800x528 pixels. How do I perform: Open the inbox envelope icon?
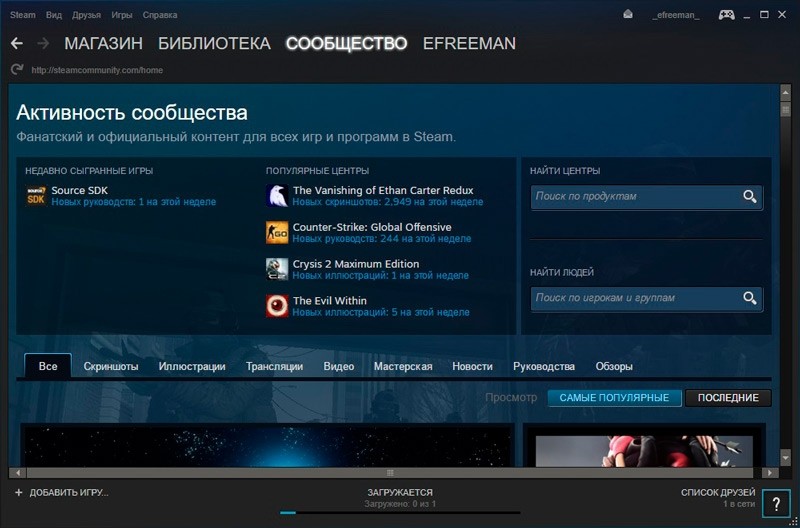coord(628,15)
